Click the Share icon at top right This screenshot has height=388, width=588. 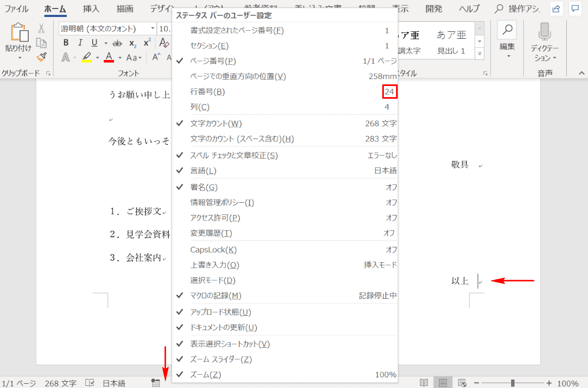tap(557, 8)
